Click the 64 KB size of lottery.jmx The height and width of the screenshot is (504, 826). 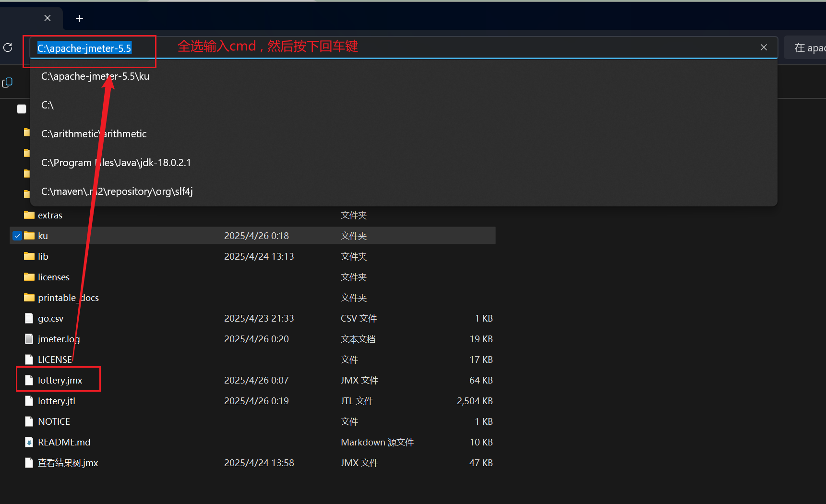point(481,380)
